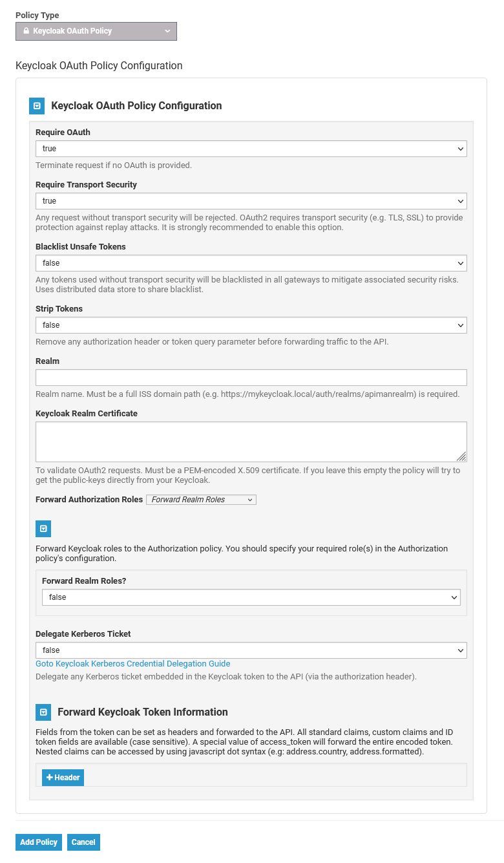The height and width of the screenshot is (863, 504).
Task: Collapse Forward Keycloak Token Information section
Action: point(43,712)
